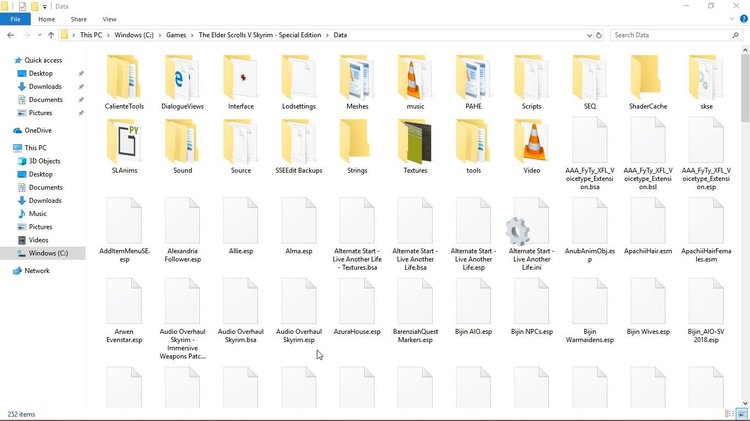
Task: Open OneDrive in navigation pane
Action: (38, 130)
